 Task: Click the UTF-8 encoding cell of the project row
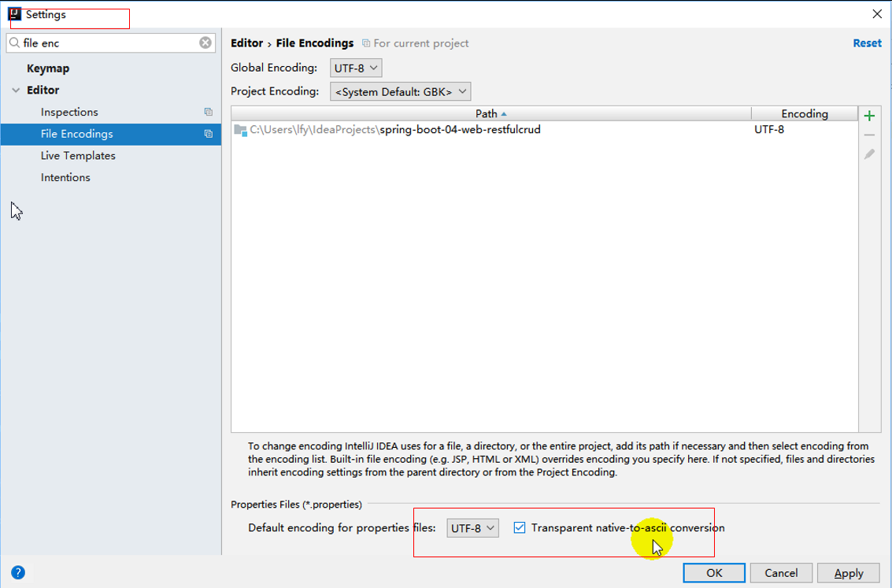pyautogui.click(x=769, y=130)
